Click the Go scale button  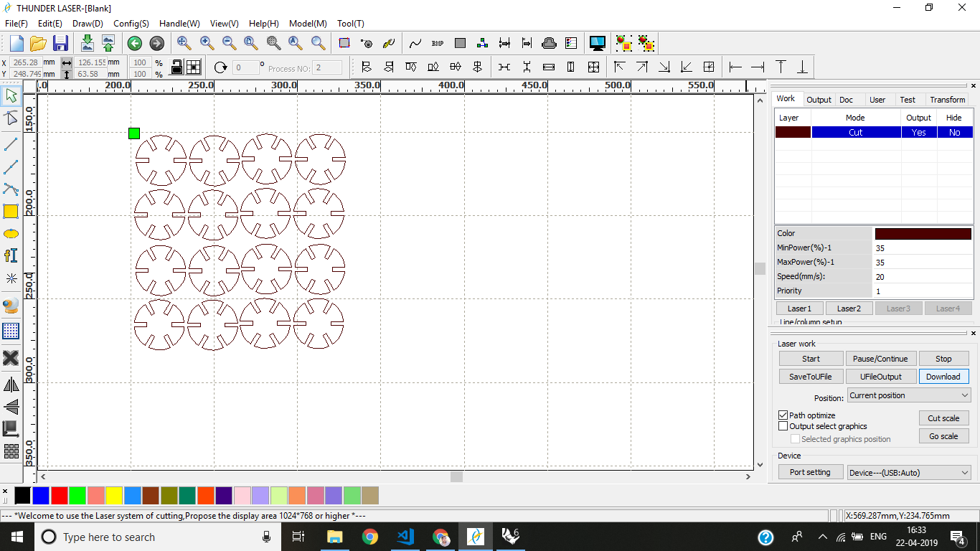943,436
